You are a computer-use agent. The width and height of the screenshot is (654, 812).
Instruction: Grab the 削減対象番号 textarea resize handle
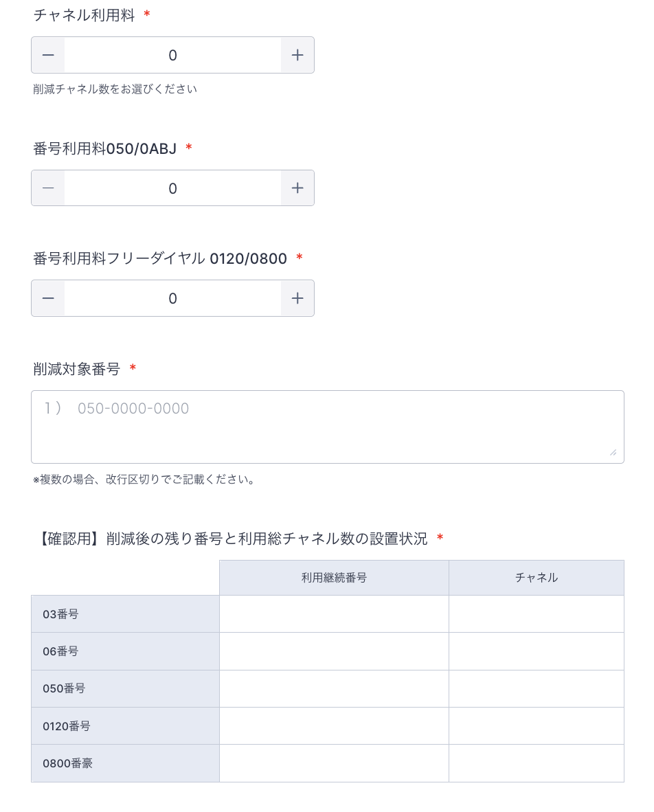[x=613, y=452]
